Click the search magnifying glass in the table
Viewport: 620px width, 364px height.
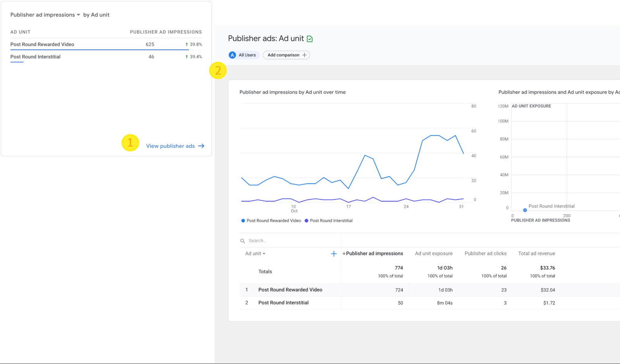click(x=243, y=240)
